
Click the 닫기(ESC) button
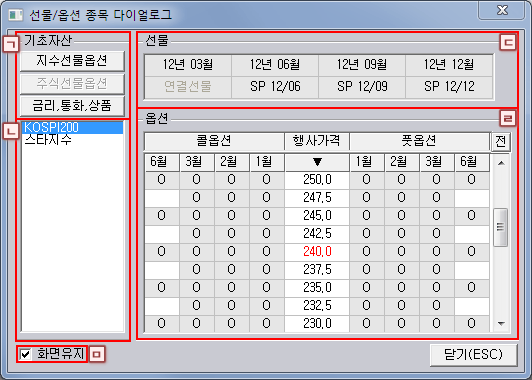tap(473, 355)
